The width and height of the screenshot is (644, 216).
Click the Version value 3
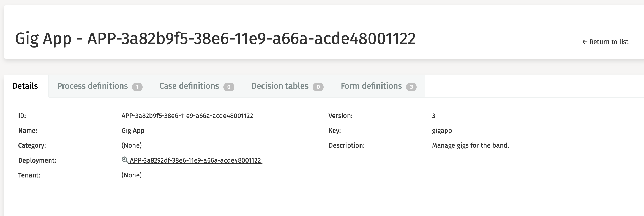pos(433,116)
